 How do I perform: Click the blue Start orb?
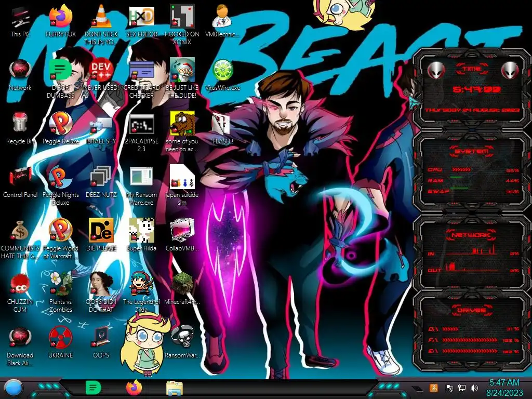click(13, 389)
